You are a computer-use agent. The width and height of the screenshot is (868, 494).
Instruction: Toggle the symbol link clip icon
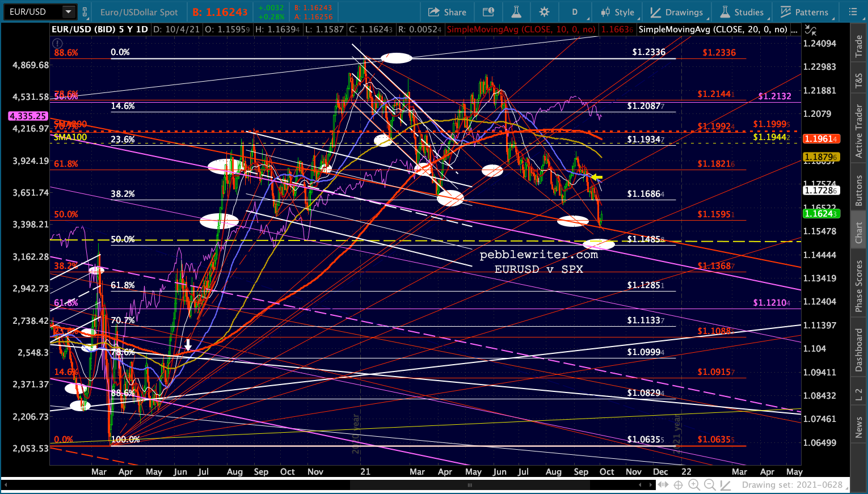pos(85,12)
